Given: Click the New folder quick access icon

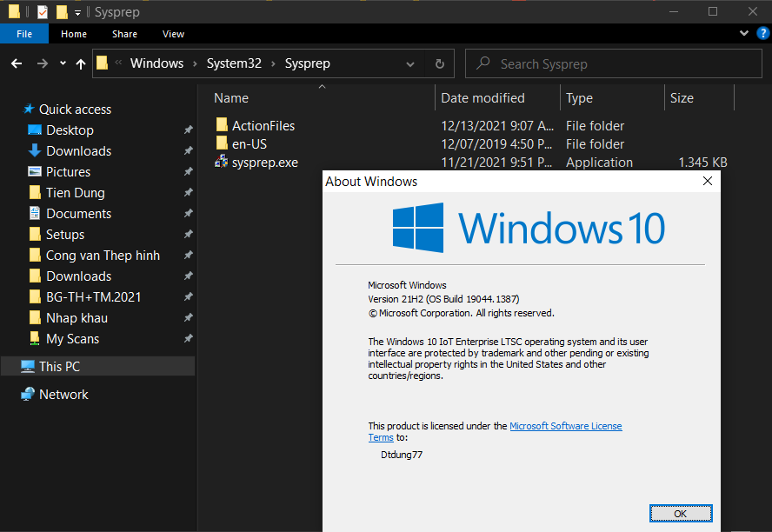Looking at the screenshot, I should (x=62, y=12).
